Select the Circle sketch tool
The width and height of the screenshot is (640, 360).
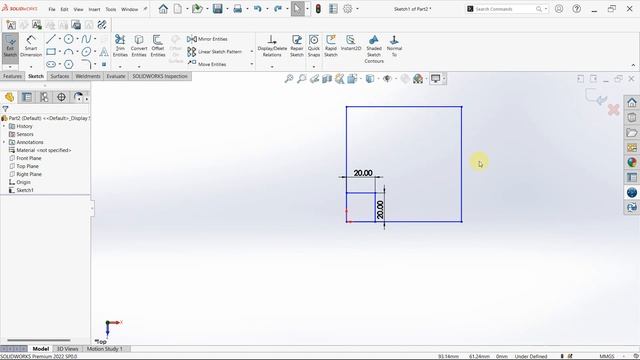(69, 39)
